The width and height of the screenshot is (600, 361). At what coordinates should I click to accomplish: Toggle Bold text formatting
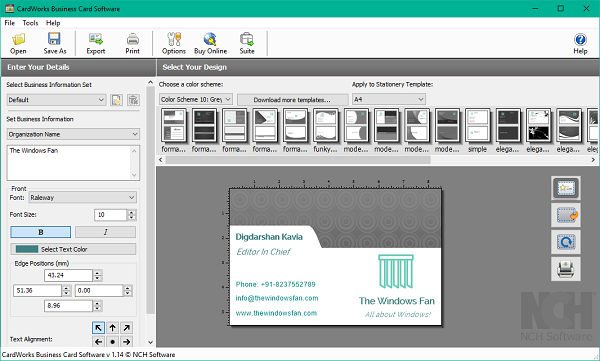(41, 232)
